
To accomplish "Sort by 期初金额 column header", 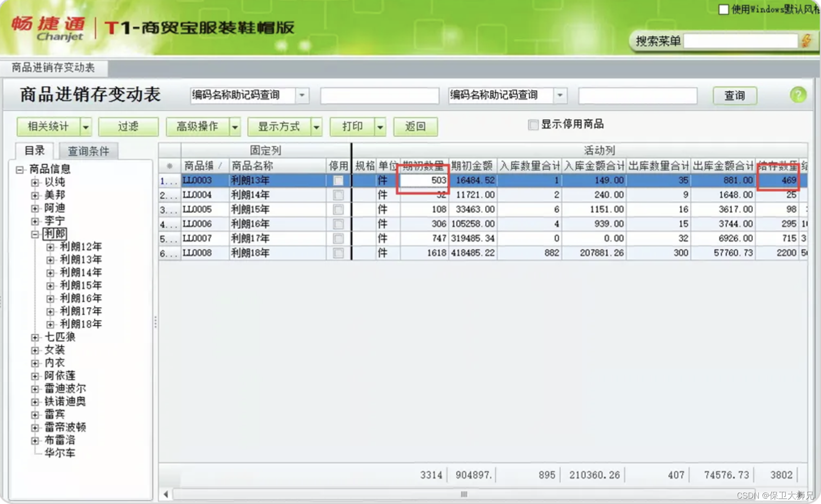I will (473, 166).
